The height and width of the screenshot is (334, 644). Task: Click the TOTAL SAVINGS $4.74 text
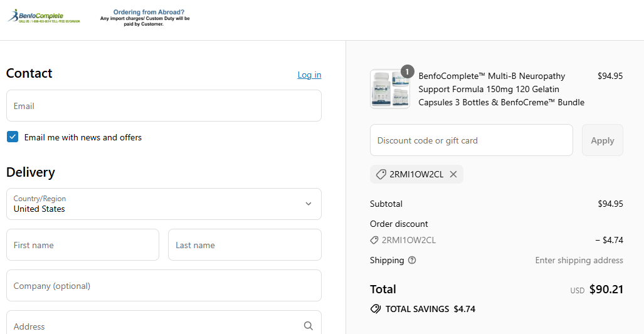point(430,309)
